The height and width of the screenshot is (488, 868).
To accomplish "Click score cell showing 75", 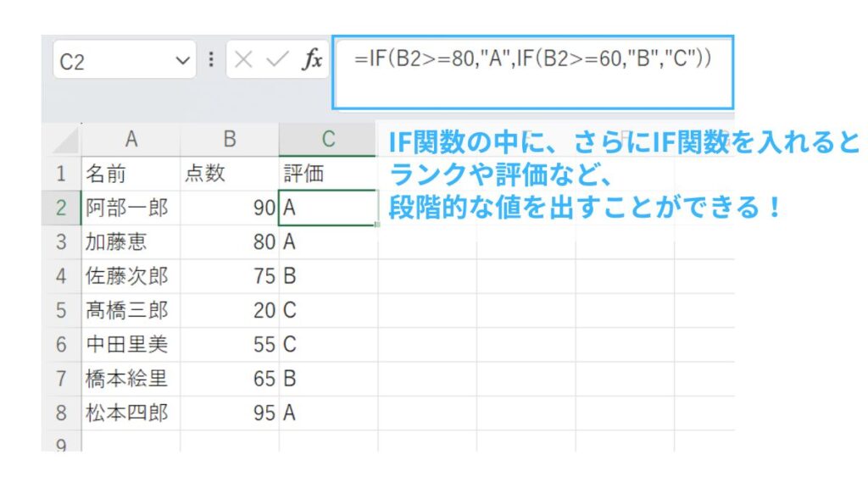I will point(229,276).
